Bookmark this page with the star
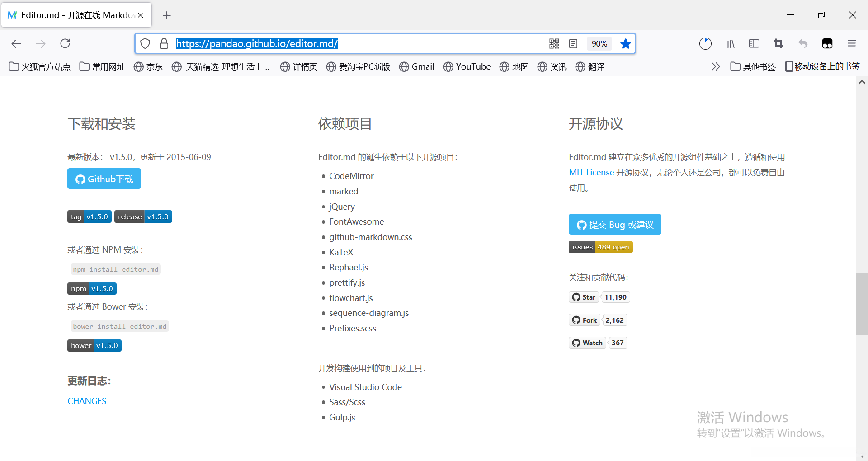 (x=625, y=43)
